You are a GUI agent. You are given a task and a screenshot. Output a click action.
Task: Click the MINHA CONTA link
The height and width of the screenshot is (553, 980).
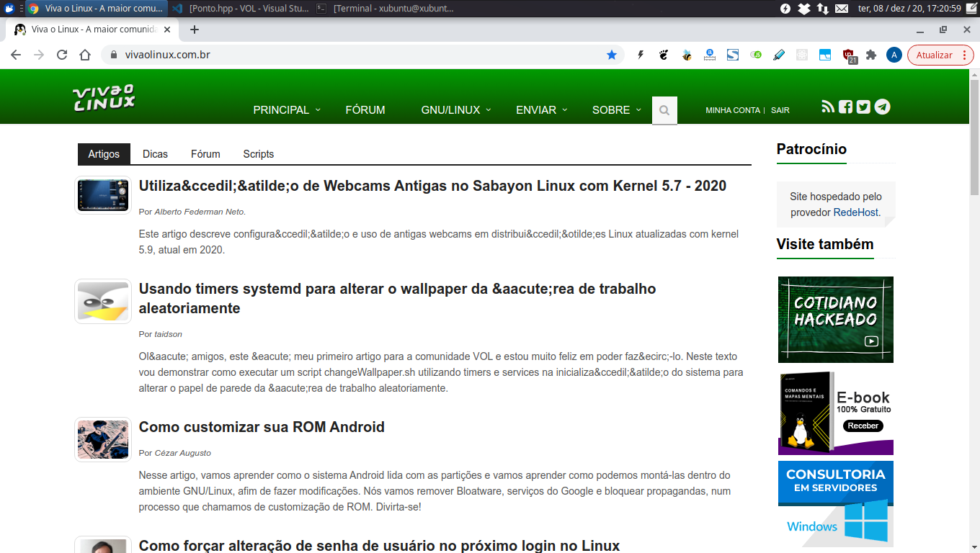pos(733,110)
